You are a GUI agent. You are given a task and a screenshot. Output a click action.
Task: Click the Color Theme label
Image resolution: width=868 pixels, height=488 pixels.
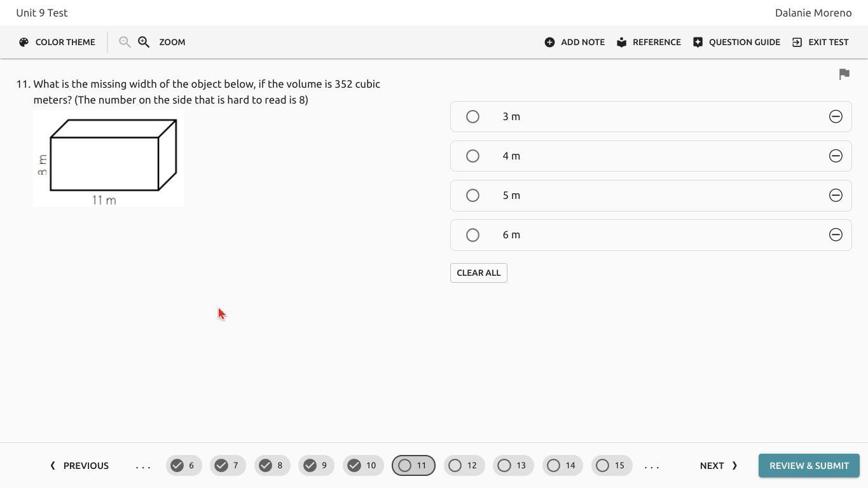[65, 42]
